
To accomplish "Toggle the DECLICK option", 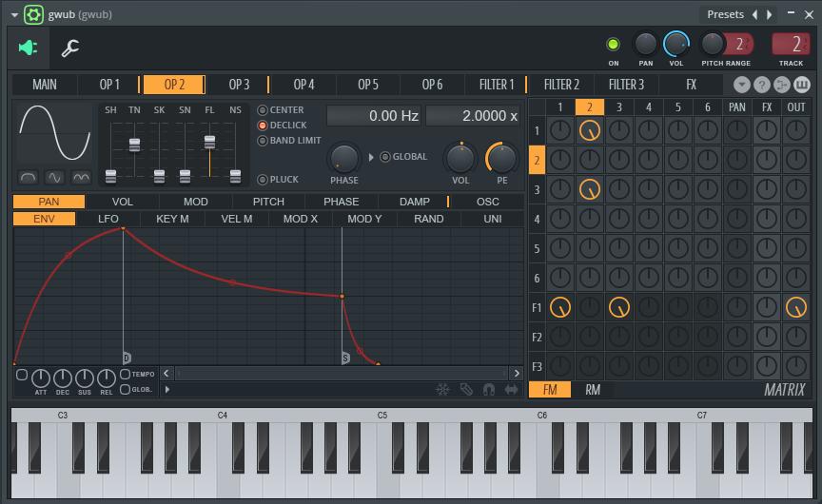I will coord(282,126).
